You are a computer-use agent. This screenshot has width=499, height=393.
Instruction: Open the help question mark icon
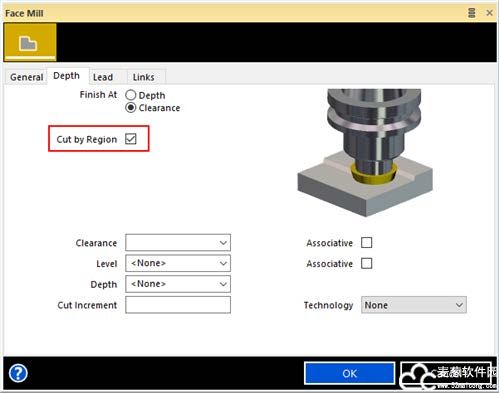[x=18, y=373]
